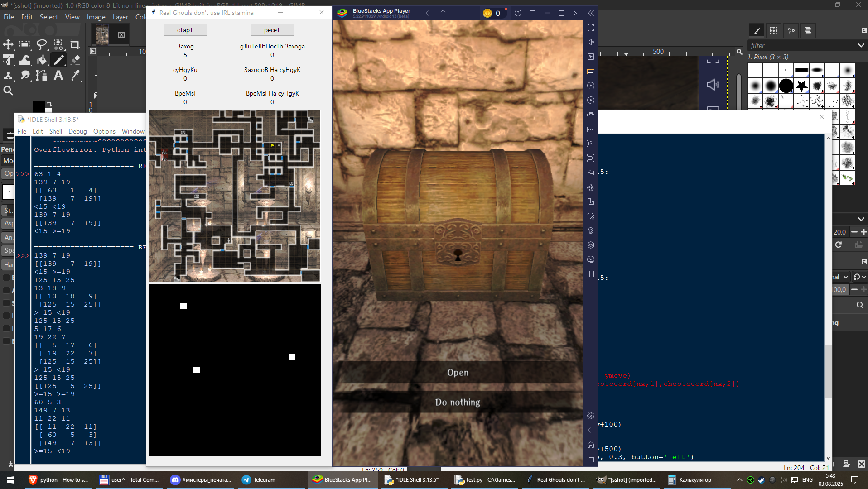Select the Rectangle Select tool in GIMP

(x=25, y=44)
